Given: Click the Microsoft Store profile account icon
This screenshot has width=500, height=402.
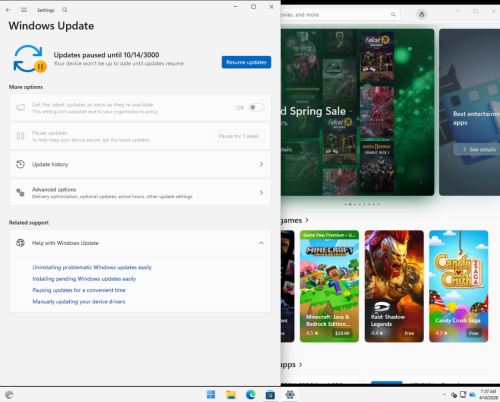Looking at the screenshot, I should [x=422, y=14].
